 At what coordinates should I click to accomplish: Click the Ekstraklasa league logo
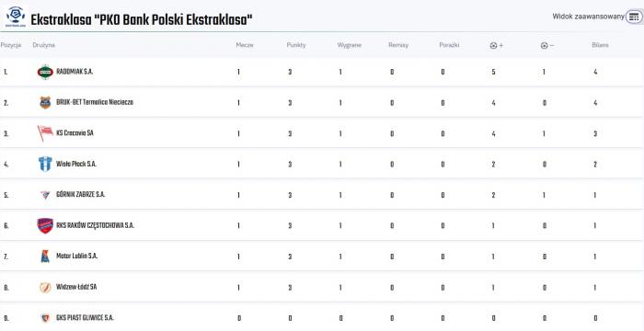pos(16,17)
